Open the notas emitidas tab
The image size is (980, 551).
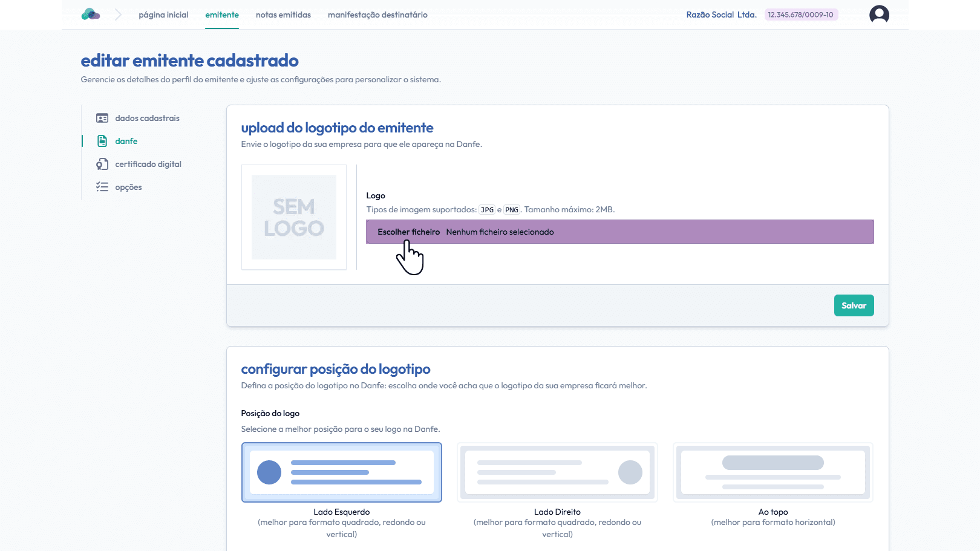click(x=283, y=15)
